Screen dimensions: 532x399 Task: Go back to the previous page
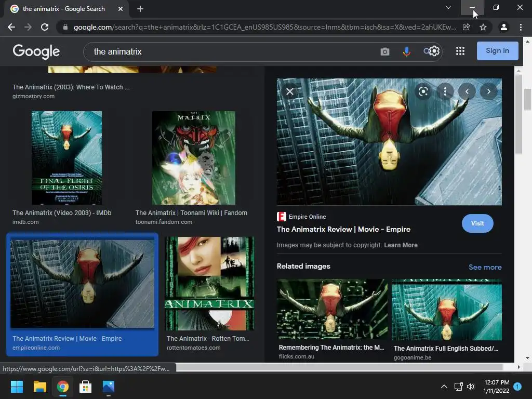(11, 27)
